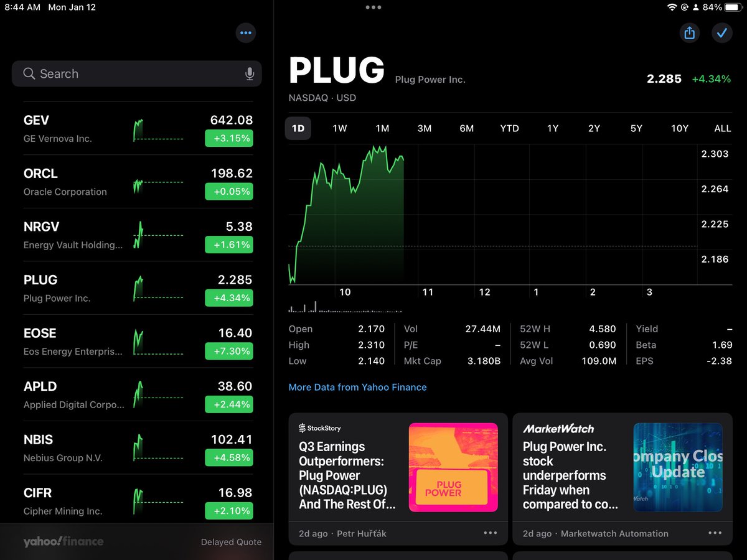Open Applied Digital APLD in the watchlist
This screenshot has height=560, width=747.
[138, 394]
